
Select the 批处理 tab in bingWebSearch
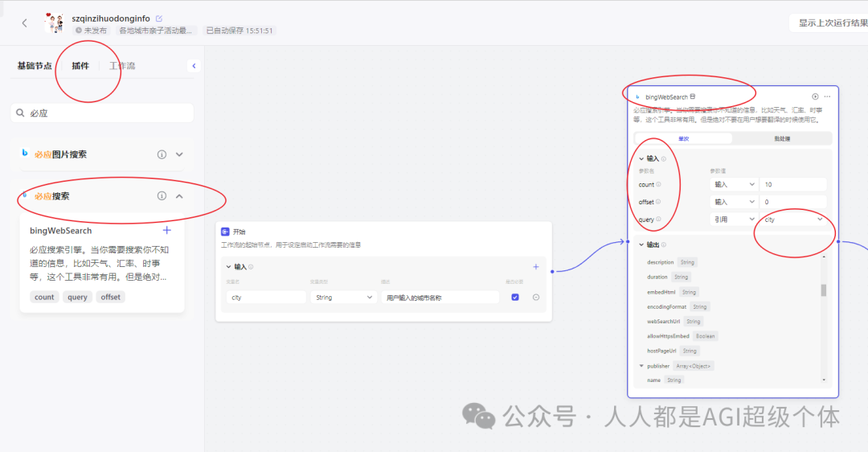tap(782, 138)
